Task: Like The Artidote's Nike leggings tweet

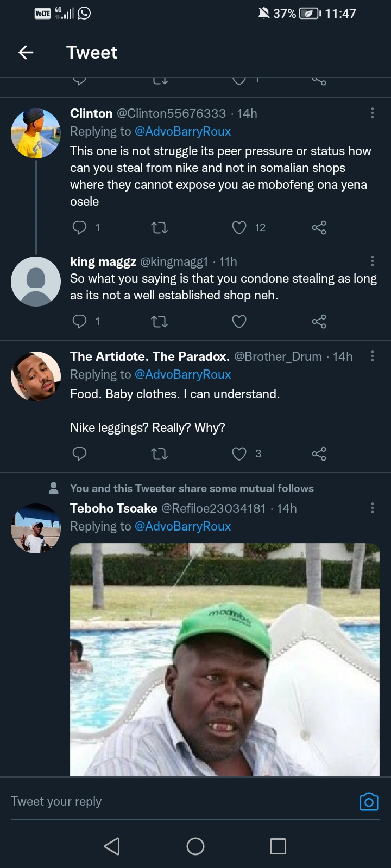Action: pyautogui.click(x=239, y=454)
